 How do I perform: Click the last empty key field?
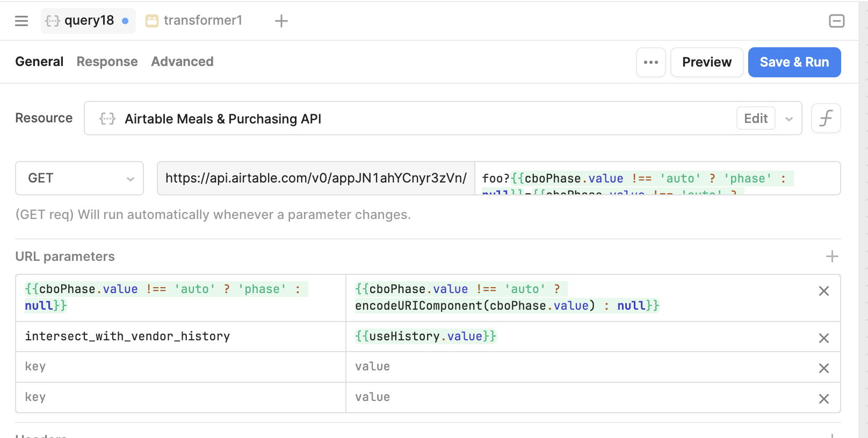[x=180, y=397]
